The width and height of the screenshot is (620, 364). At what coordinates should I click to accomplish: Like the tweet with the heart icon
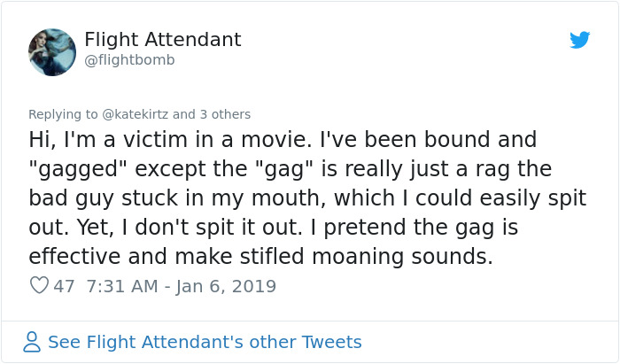pyautogui.click(x=39, y=286)
